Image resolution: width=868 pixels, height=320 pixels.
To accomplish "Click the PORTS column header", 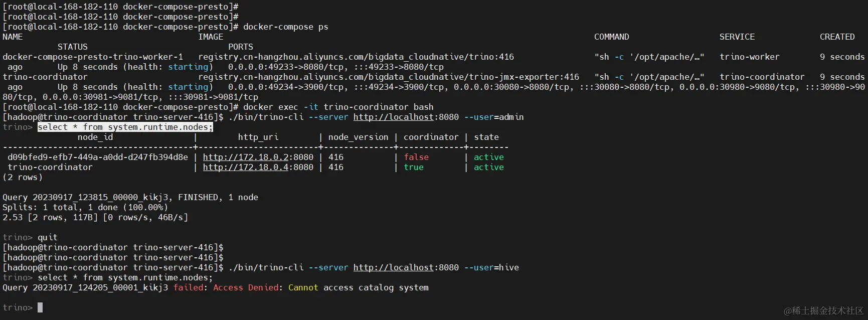I will click(241, 47).
